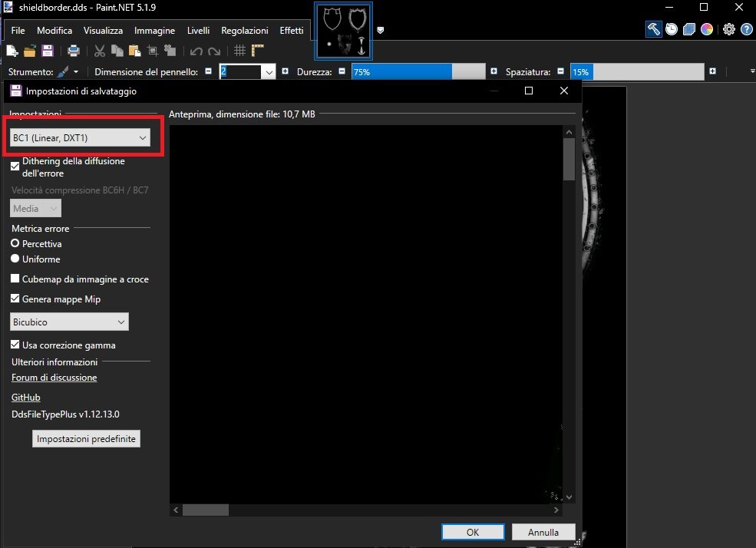Open the Regolazioni menu
This screenshot has height=548, width=756.
coord(244,31)
